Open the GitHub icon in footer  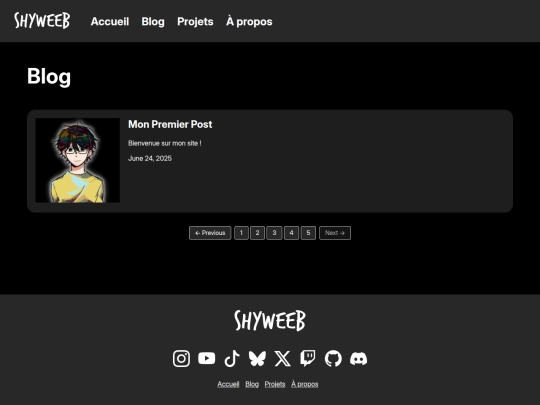(333, 359)
